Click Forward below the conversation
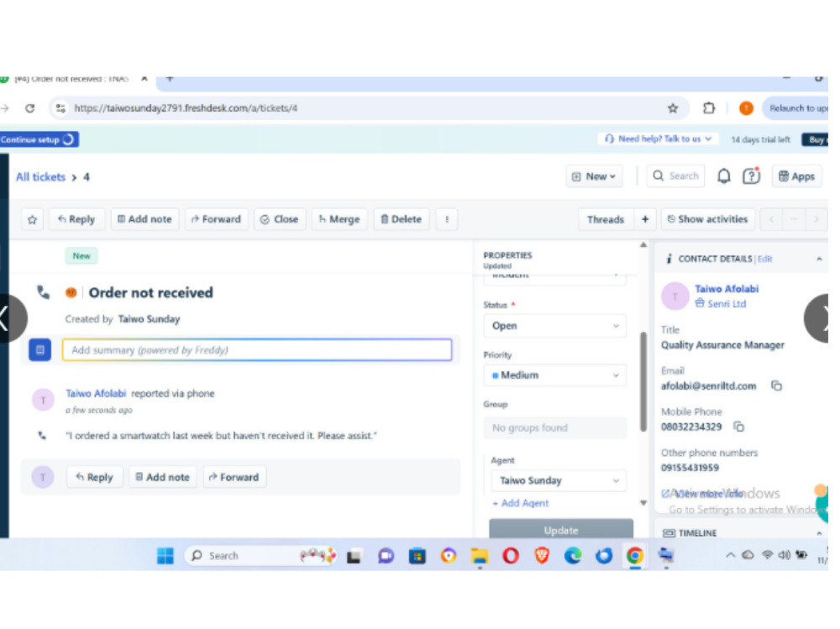Screen dimensions: 840x629 (234, 477)
